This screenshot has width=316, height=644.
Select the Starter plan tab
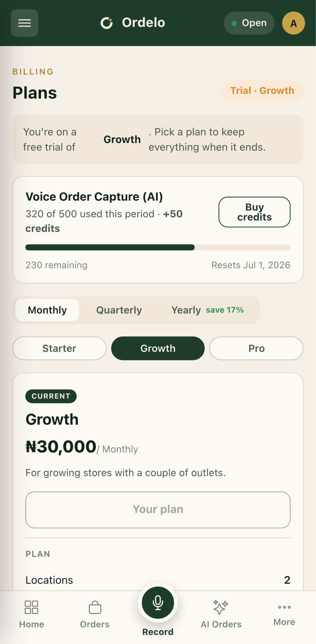59,348
